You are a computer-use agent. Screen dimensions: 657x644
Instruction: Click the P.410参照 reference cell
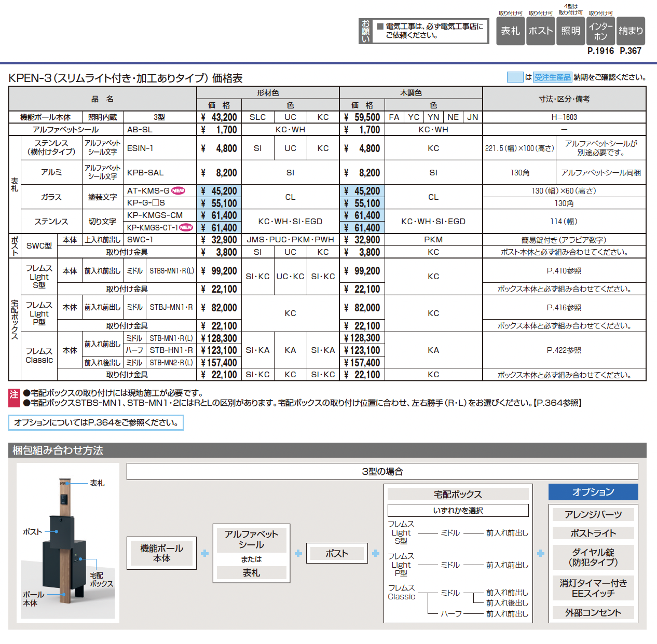pos(564,271)
